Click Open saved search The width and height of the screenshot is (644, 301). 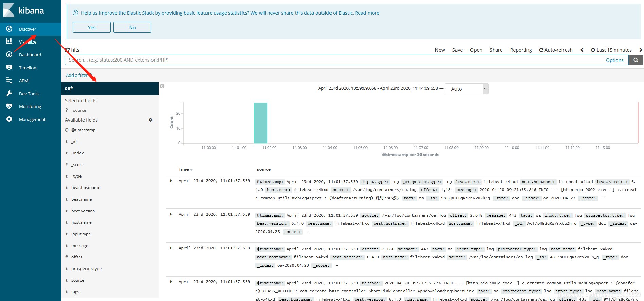point(476,50)
